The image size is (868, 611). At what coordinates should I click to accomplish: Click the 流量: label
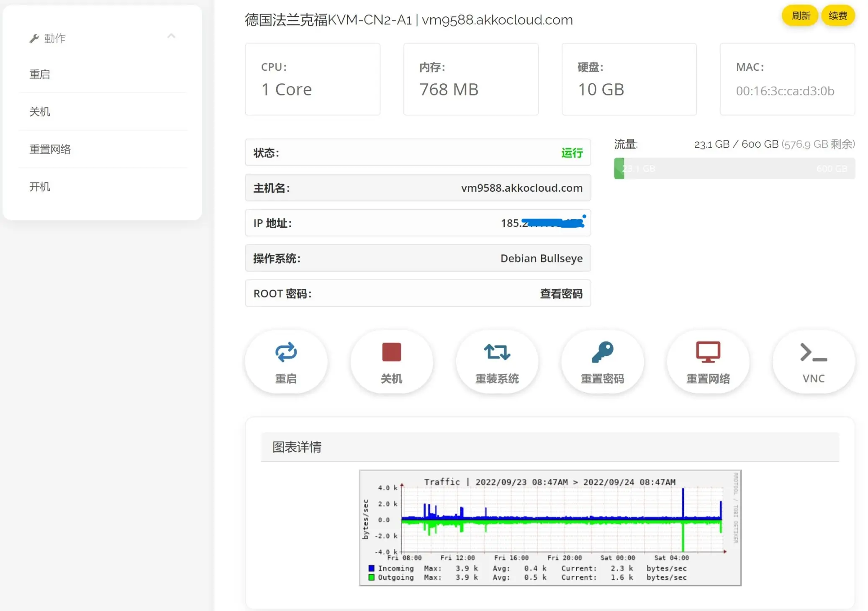626,144
